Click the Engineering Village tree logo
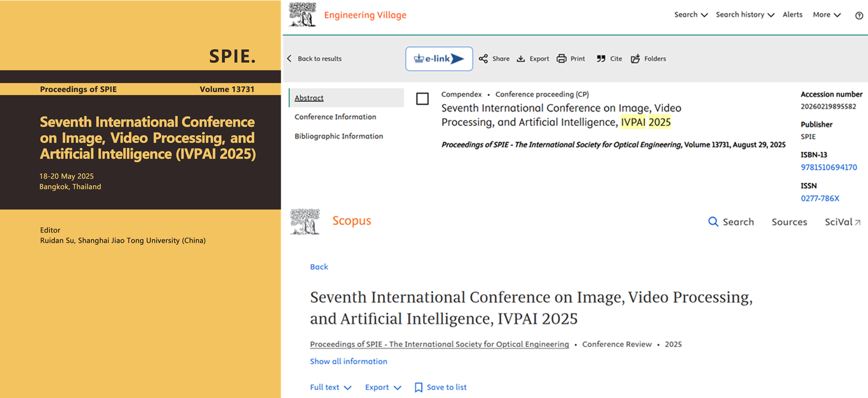The width and height of the screenshot is (868, 398). click(x=302, y=15)
